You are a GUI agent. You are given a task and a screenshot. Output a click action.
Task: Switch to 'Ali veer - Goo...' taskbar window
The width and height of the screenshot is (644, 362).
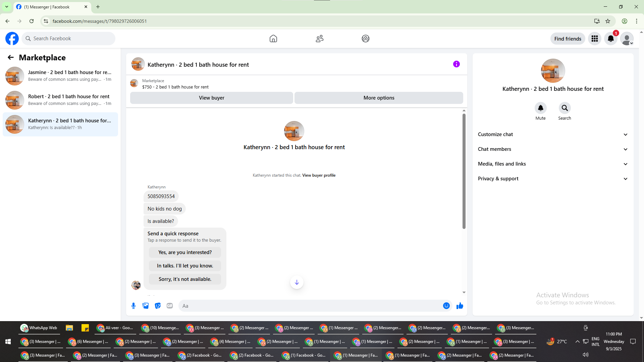tap(115, 328)
